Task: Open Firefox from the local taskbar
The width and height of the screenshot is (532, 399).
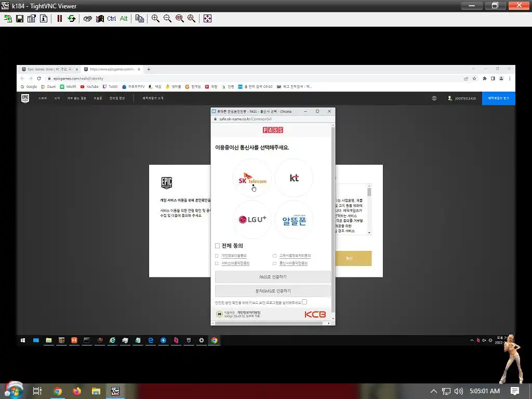Action: click(77, 391)
